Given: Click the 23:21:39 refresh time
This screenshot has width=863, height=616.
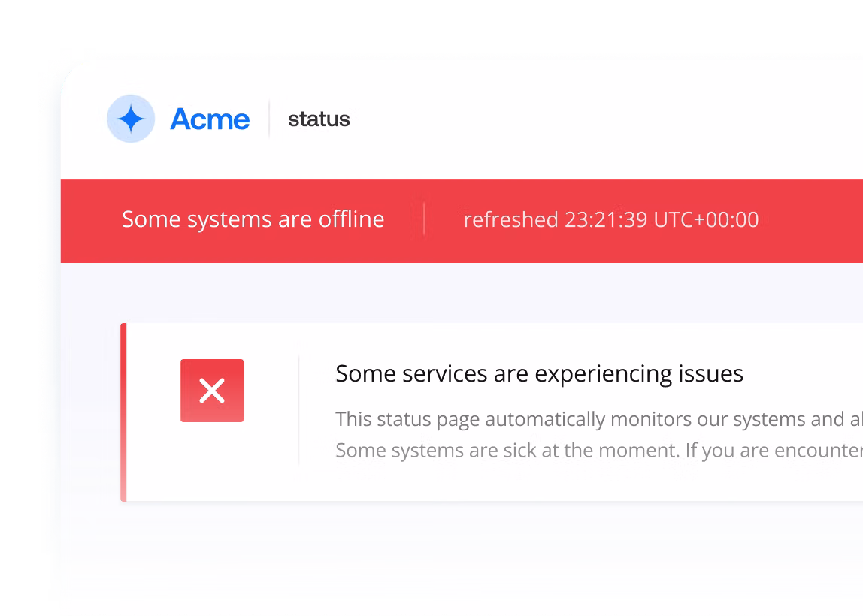Looking at the screenshot, I should (x=605, y=219).
